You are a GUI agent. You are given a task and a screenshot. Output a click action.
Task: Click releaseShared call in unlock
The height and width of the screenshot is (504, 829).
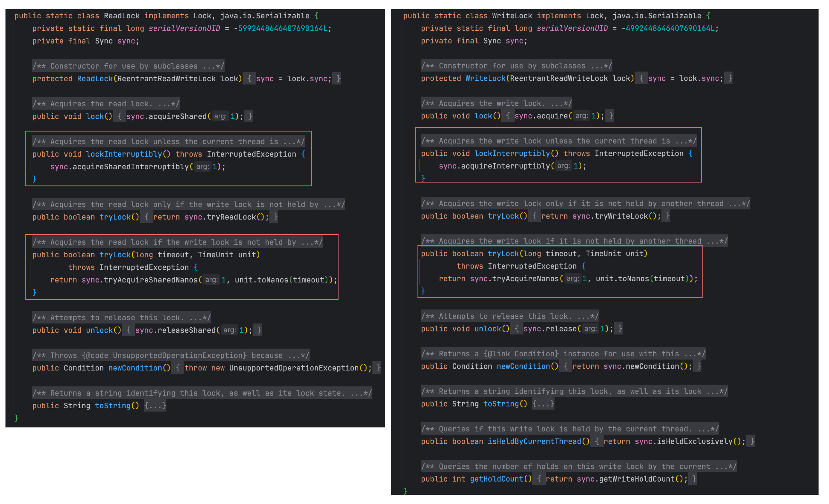pos(186,330)
